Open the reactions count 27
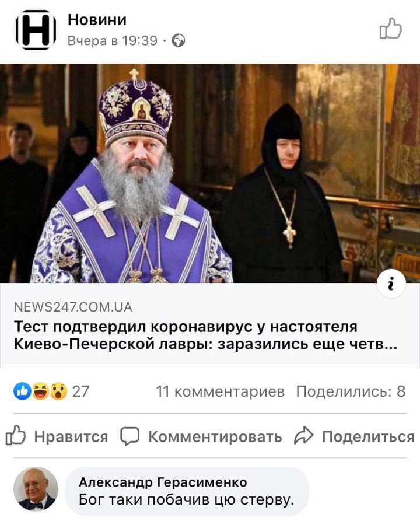 [80, 391]
